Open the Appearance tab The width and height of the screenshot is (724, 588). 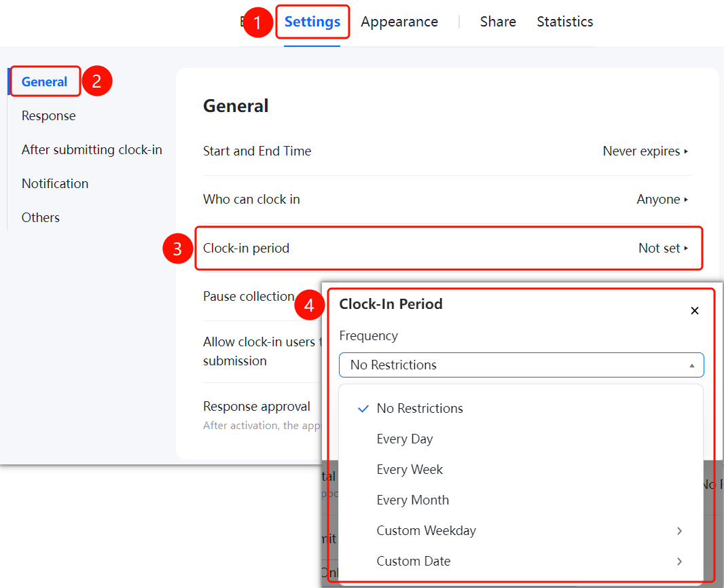(399, 22)
